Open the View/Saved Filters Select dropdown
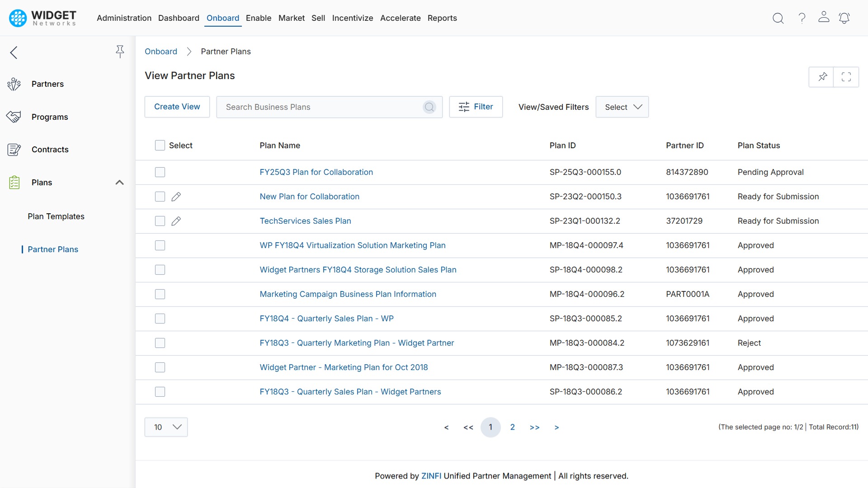This screenshot has height=488, width=868. [x=623, y=107]
